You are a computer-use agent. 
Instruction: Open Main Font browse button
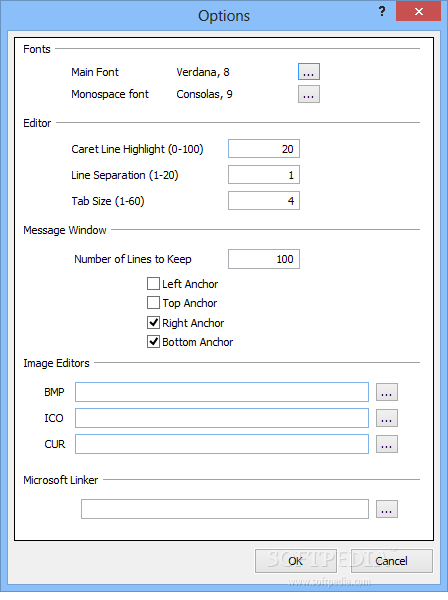tap(309, 72)
